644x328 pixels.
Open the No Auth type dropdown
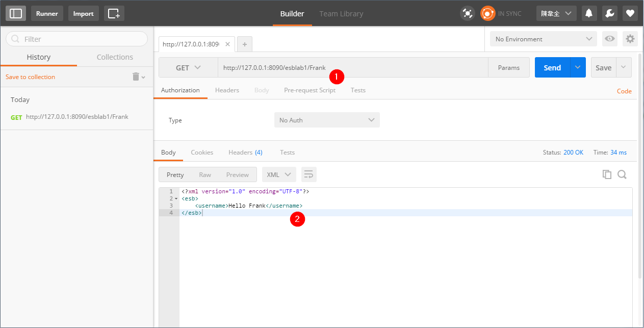pyautogui.click(x=327, y=120)
